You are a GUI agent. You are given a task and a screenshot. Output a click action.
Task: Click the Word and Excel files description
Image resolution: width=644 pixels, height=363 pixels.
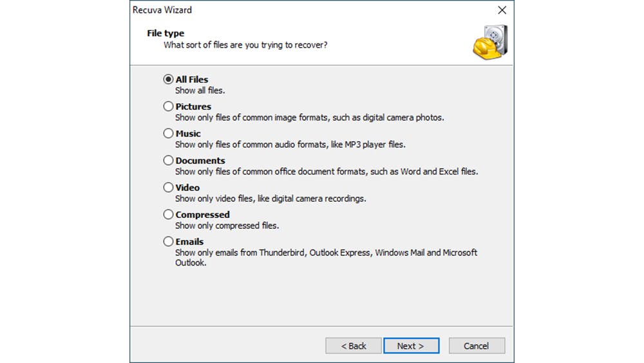point(326,172)
